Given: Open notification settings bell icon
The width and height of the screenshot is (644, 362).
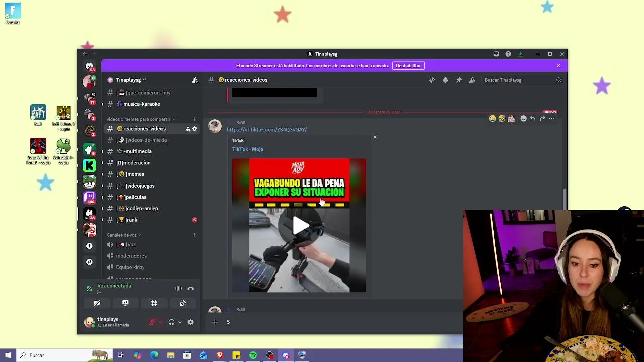Looking at the screenshot, I should pyautogui.click(x=445, y=80).
